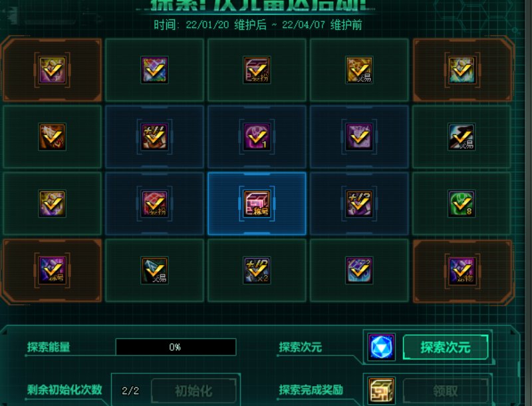Select the pink chest icon labeled 称号 in the highlighted cell
The image size is (532, 406).
(x=257, y=204)
